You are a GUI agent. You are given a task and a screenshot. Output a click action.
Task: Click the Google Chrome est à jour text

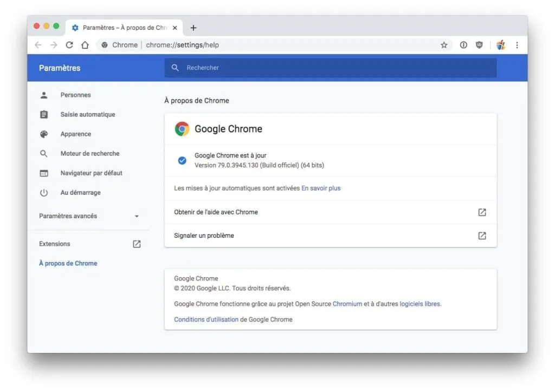(x=230, y=155)
